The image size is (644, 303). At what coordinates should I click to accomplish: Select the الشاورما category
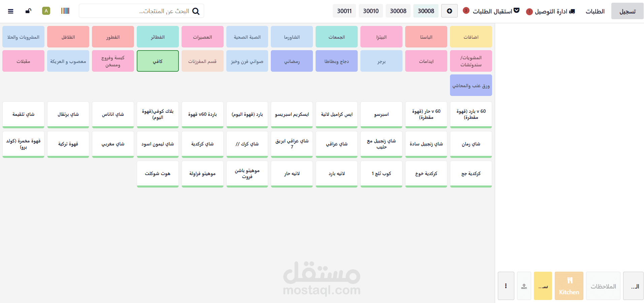pos(292,37)
